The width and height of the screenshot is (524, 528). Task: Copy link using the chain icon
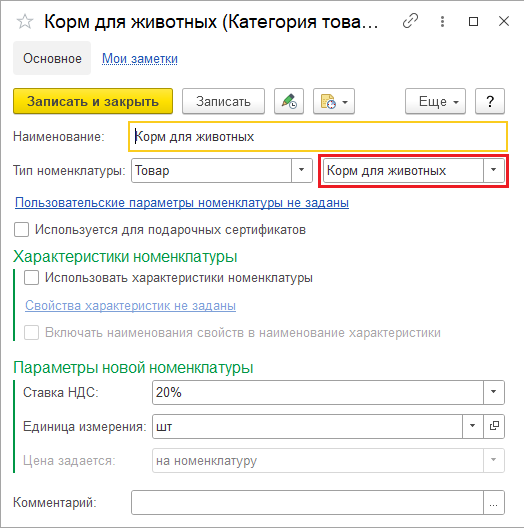[410, 21]
